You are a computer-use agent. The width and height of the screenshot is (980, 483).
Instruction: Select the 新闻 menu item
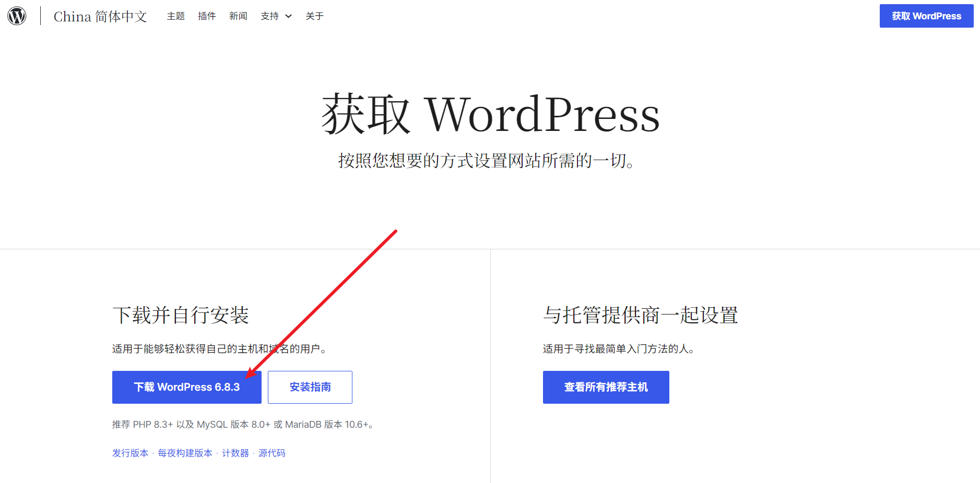click(x=238, y=16)
